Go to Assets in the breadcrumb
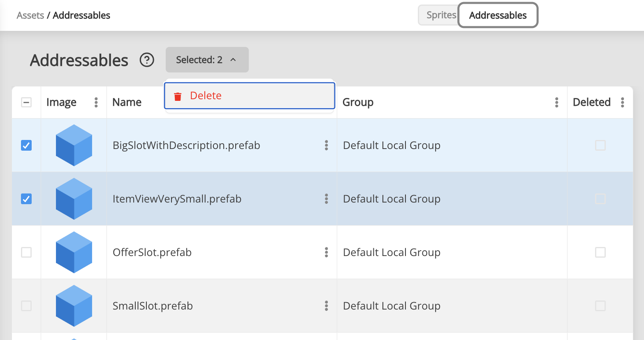The height and width of the screenshot is (340, 644). click(30, 15)
